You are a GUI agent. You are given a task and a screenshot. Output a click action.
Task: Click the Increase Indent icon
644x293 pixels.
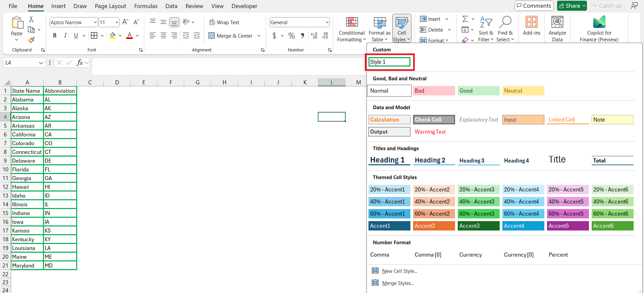(197, 35)
